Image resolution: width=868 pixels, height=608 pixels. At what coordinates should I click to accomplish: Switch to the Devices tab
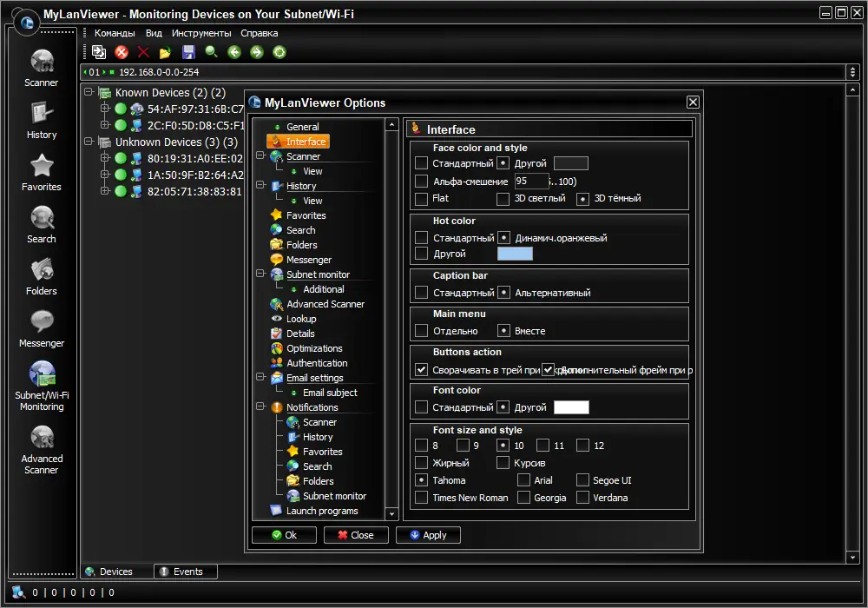(x=117, y=572)
